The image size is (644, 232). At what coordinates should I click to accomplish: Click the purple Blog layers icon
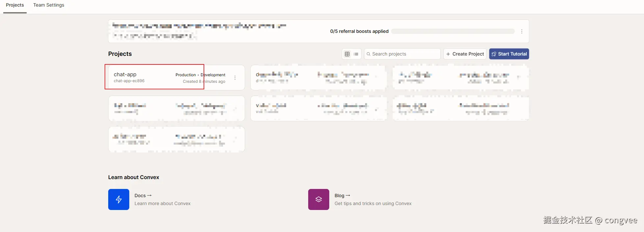[319, 199]
